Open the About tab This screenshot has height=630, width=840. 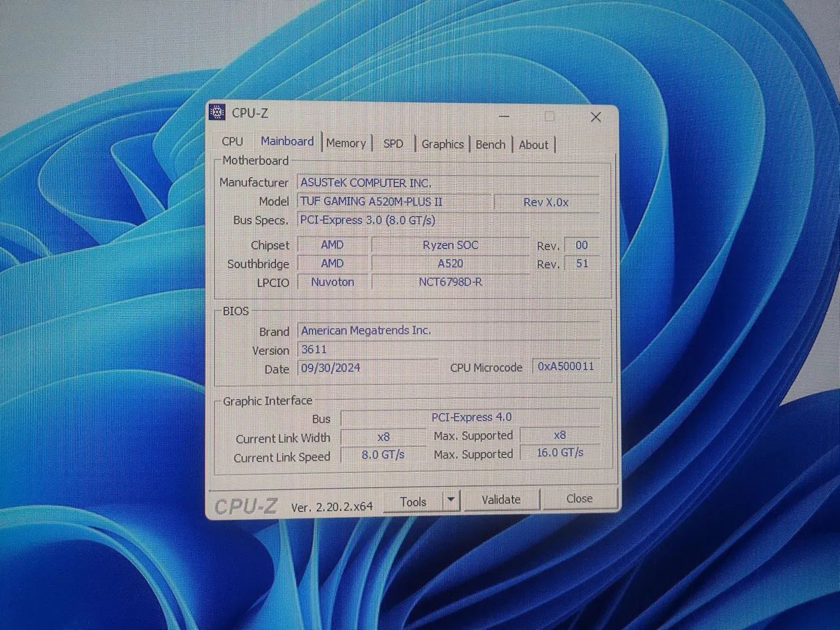coord(534,145)
